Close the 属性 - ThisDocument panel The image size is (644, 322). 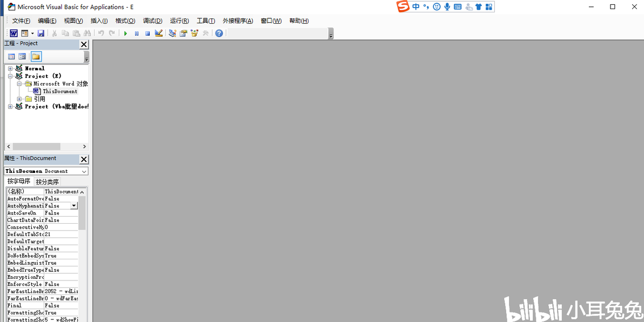pyautogui.click(x=83, y=159)
